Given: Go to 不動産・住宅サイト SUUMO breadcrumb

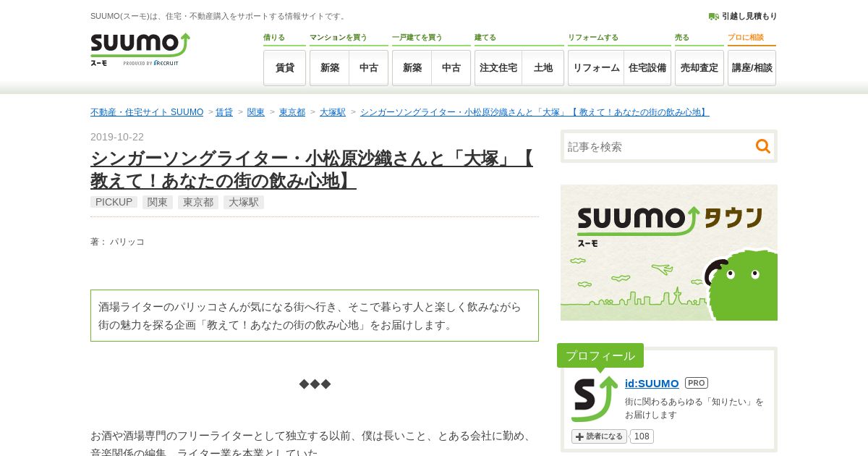Looking at the screenshot, I should pyautogui.click(x=147, y=112).
